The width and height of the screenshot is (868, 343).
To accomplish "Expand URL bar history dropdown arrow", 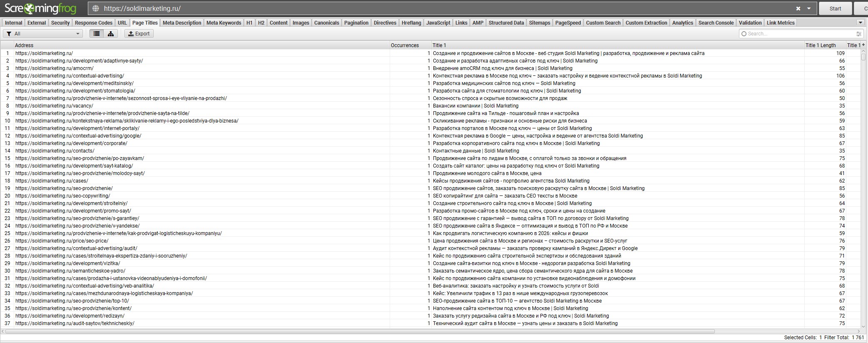I will point(809,8).
